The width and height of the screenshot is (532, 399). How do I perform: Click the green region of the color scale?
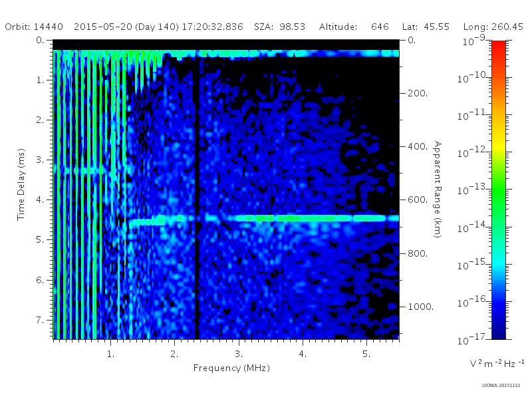click(x=498, y=190)
